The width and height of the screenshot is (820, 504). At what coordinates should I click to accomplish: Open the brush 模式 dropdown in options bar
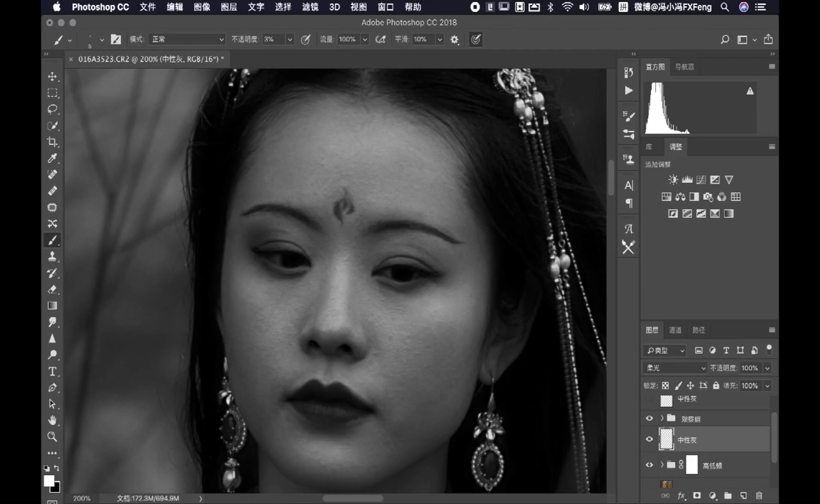(187, 39)
